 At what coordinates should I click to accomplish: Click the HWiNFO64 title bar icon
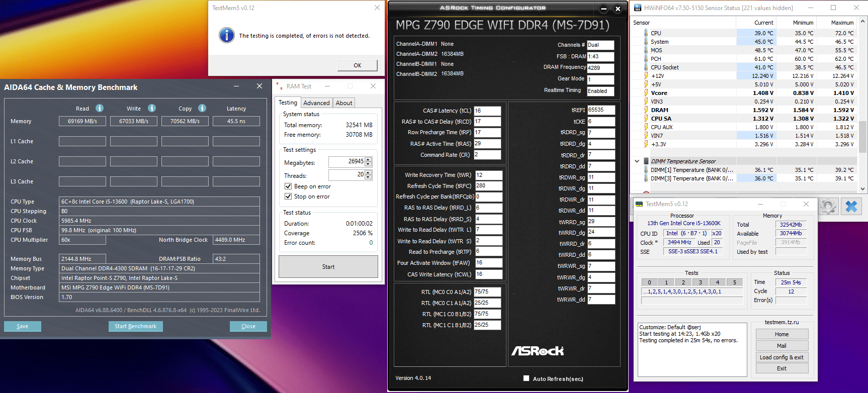coord(638,8)
